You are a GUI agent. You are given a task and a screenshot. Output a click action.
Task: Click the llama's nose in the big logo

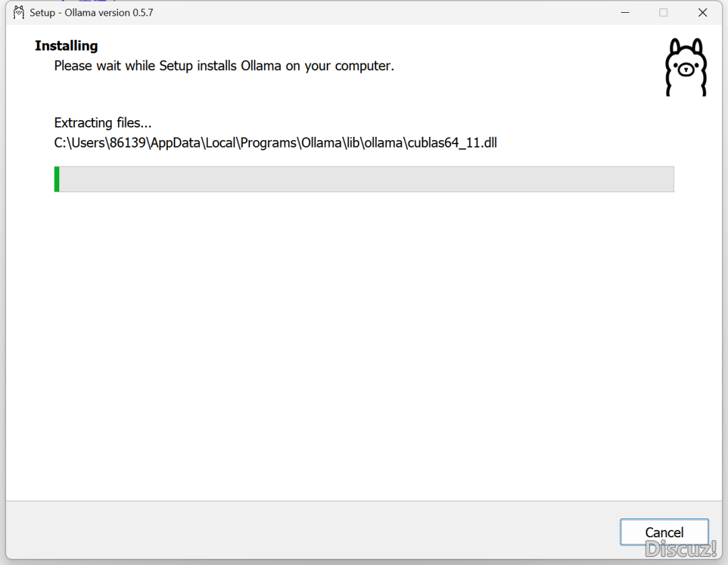coord(686,70)
